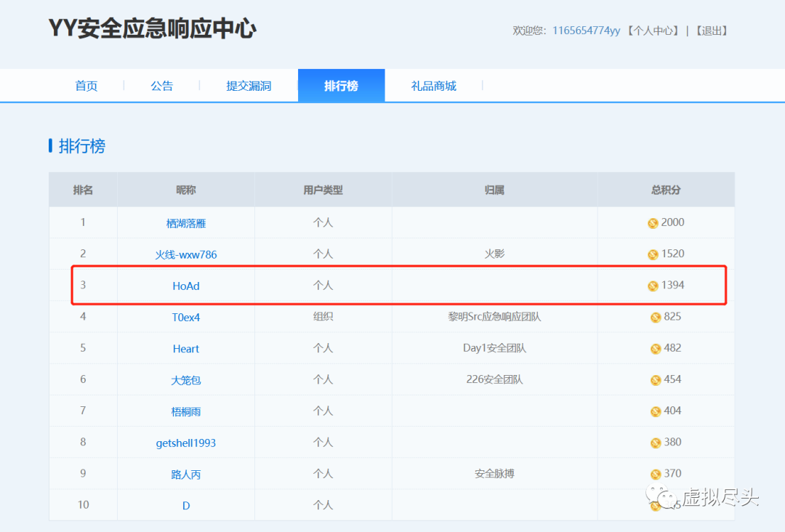Click the coin icon beside 825
Image resolution: width=785 pixels, height=532 pixels.
click(x=656, y=318)
